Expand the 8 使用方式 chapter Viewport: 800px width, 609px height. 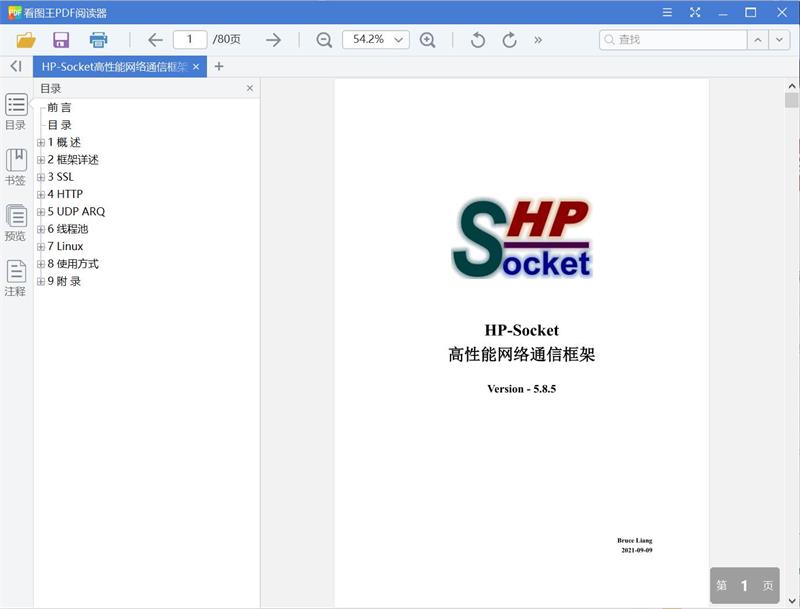[x=41, y=264]
